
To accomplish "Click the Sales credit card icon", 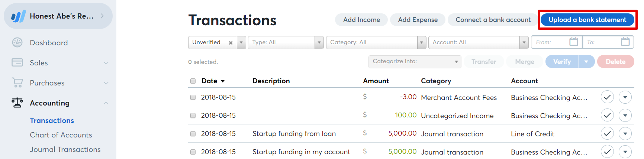I will [x=17, y=63].
